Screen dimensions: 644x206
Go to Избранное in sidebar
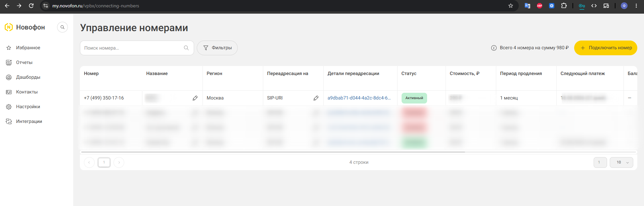(x=28, y=48)
